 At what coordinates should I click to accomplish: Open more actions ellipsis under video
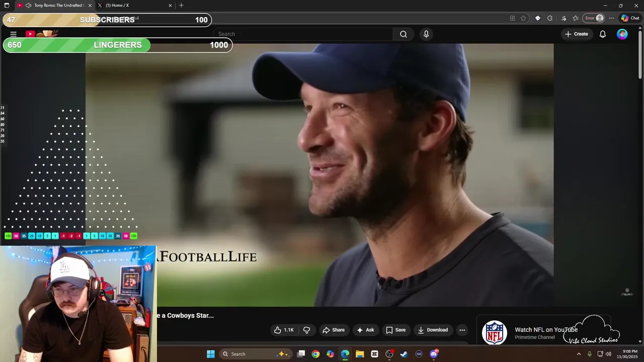pos(462,330)
